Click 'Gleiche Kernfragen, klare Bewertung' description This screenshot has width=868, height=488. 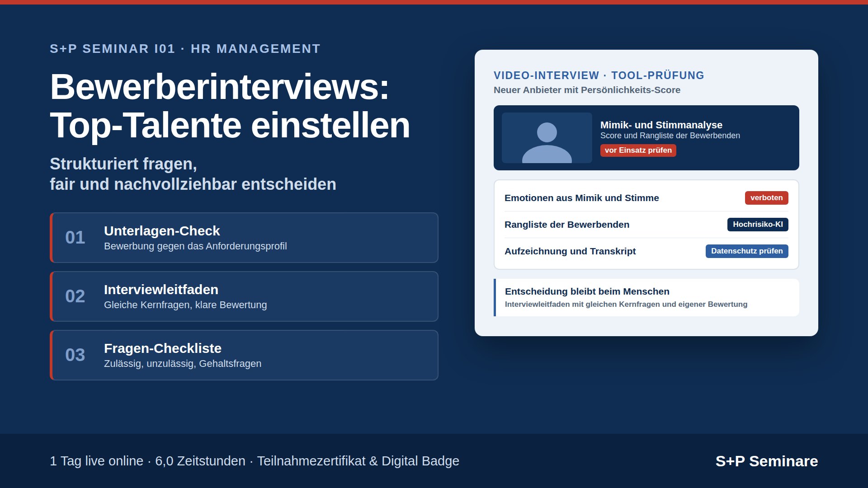[x=185, y=305]
